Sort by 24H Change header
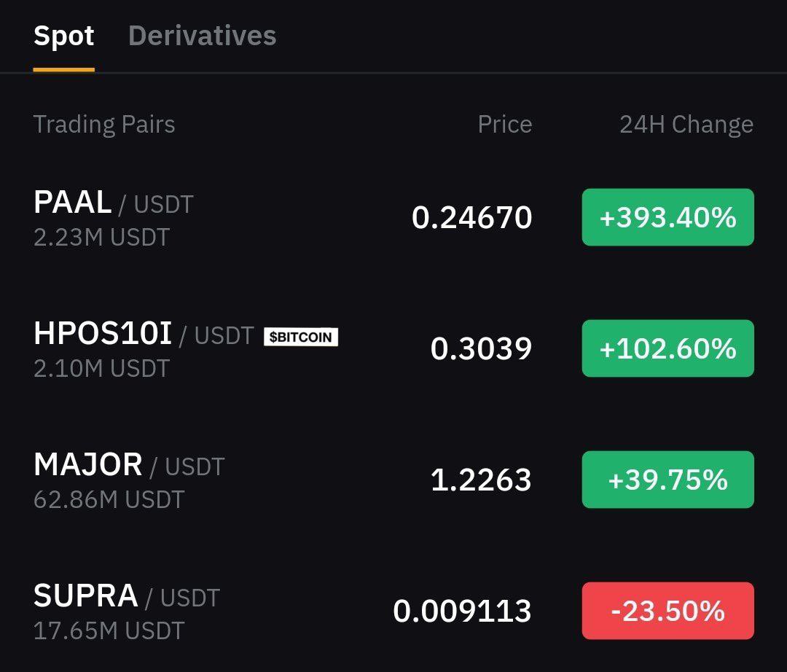 (686, 125)
